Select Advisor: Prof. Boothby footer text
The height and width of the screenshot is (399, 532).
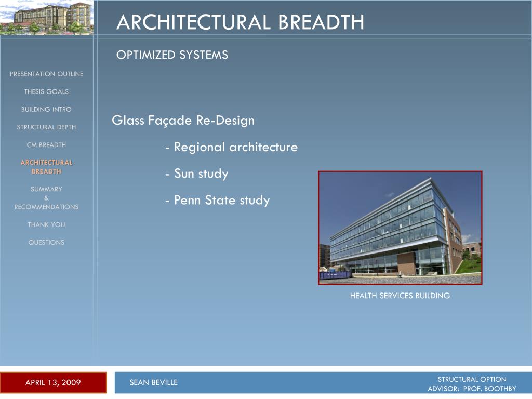pos(472,389)
